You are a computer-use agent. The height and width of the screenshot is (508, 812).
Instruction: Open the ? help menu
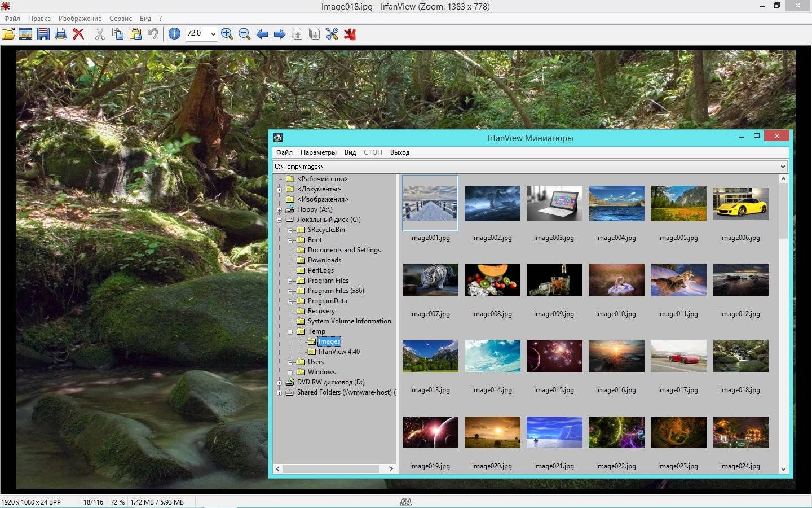tap(160, 19)
